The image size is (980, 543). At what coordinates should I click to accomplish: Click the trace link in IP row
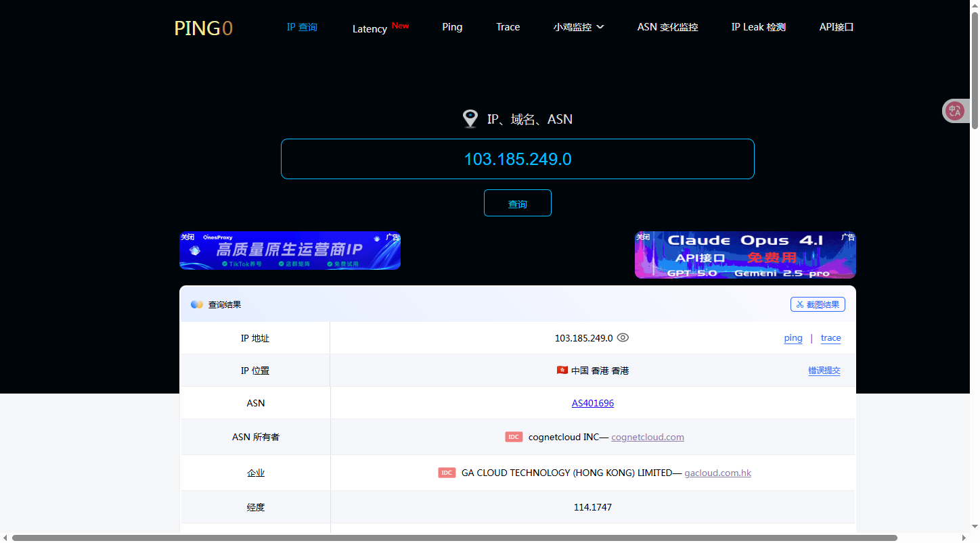click(831, 338)
